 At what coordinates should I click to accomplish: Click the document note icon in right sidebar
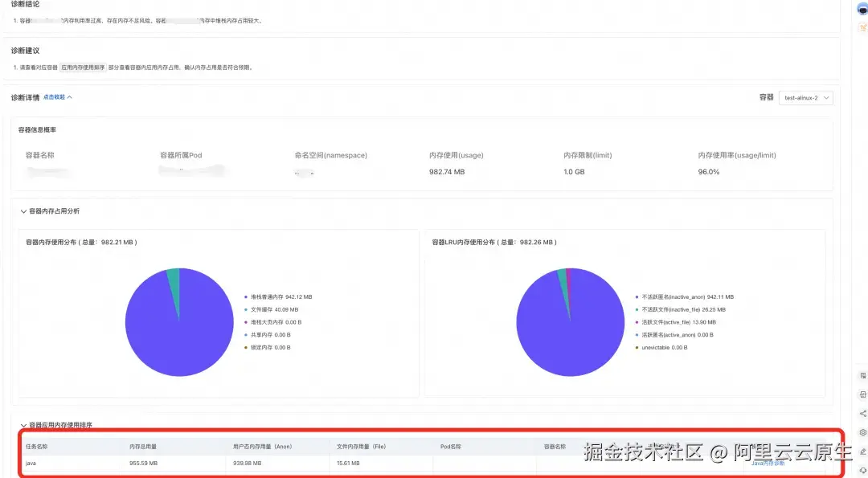(863, 374)
